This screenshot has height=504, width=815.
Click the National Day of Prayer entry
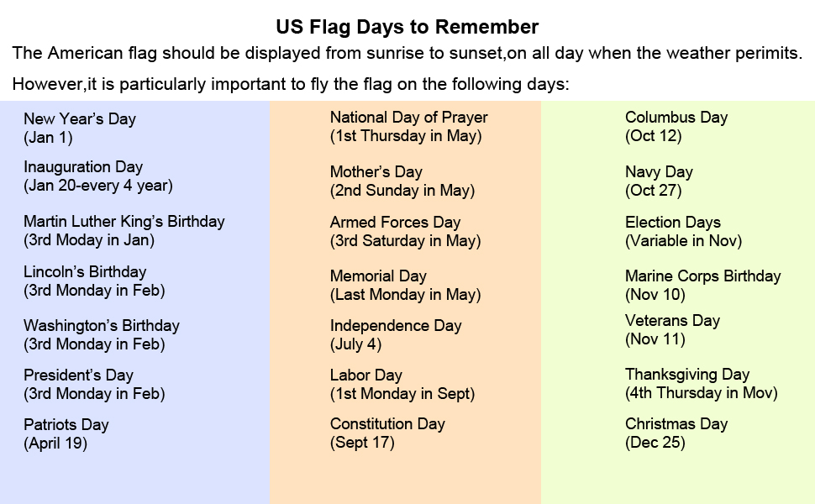[408, 118]
